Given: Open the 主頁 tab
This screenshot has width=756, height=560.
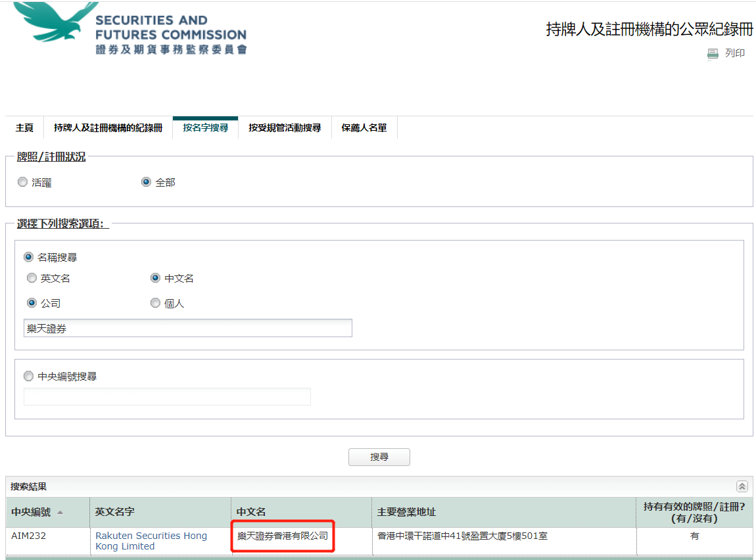Looking at the screenshot, I should click(x=24, y=128).
